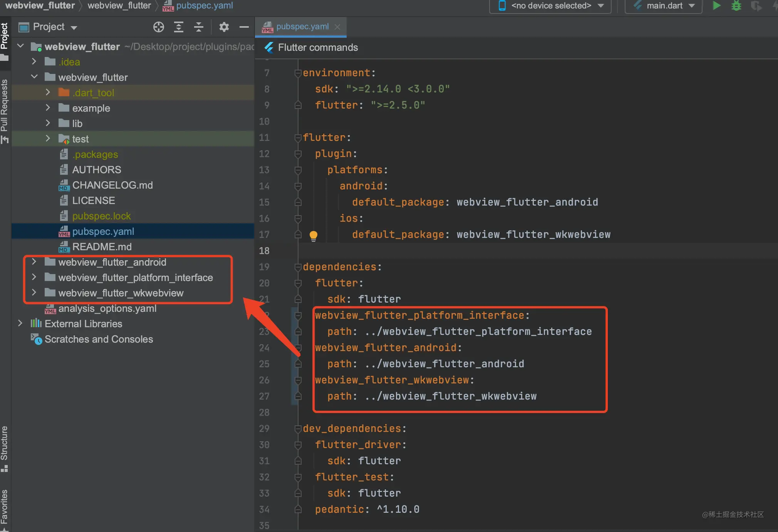
Task: Open the Pull Requests side tab
Action: click(5, 111)
